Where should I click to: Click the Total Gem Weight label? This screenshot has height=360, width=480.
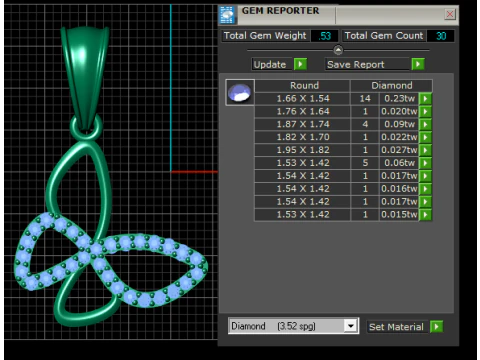pos(265,36)
